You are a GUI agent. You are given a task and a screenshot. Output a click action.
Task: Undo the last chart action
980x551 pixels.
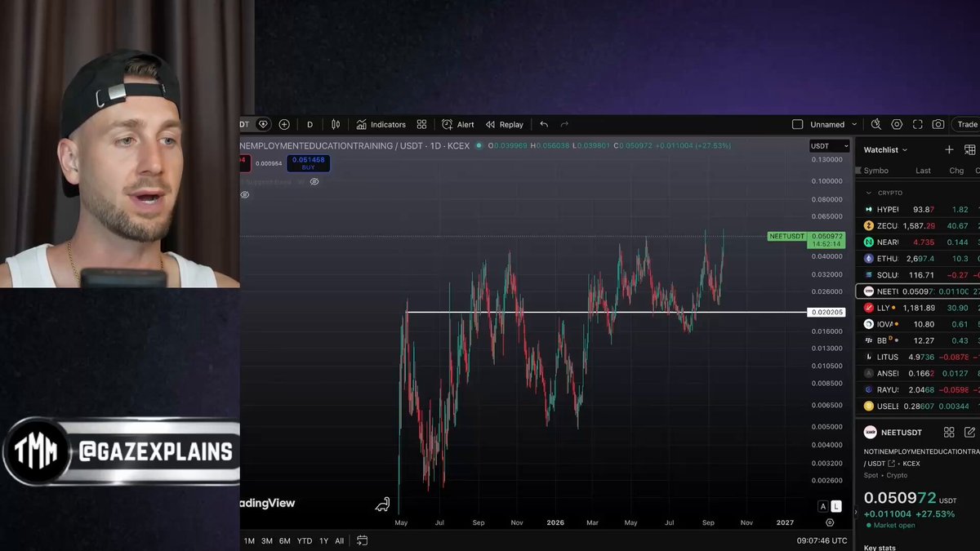544,125
